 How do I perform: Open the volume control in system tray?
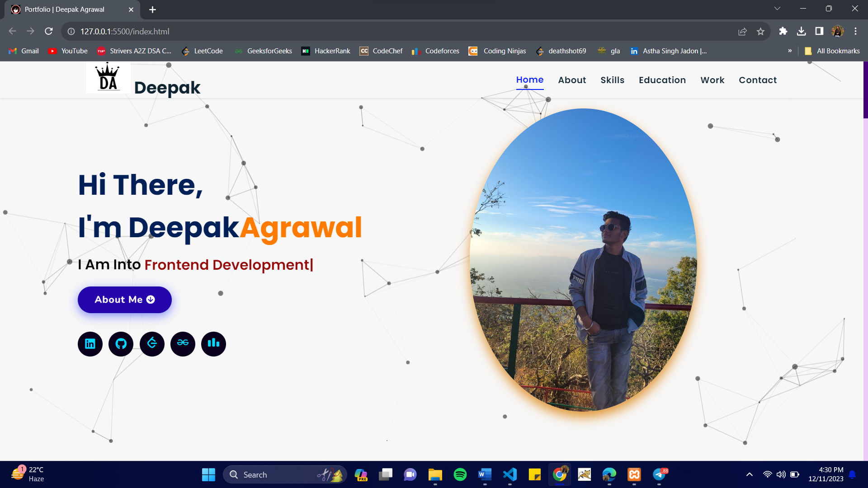[781, 474]
